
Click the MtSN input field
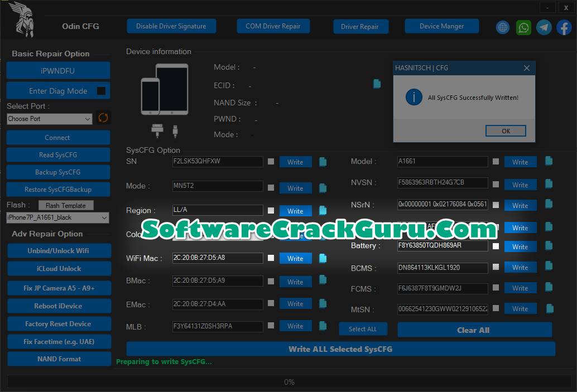click(443, 308)
